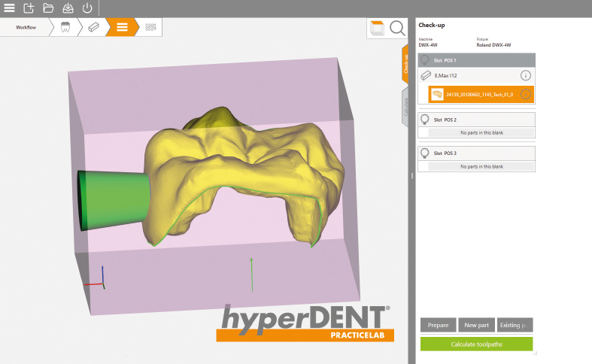Click the open folder icon

click(48, 8)
